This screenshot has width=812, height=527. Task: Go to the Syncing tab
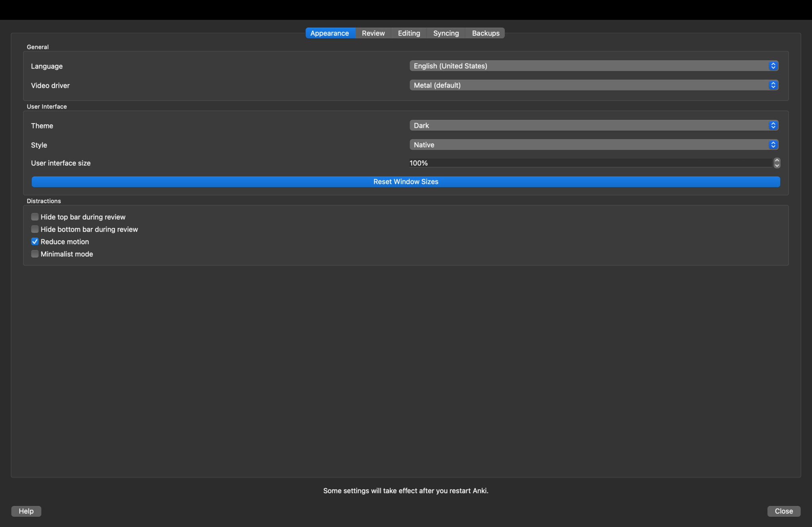(x=446, y=33)
